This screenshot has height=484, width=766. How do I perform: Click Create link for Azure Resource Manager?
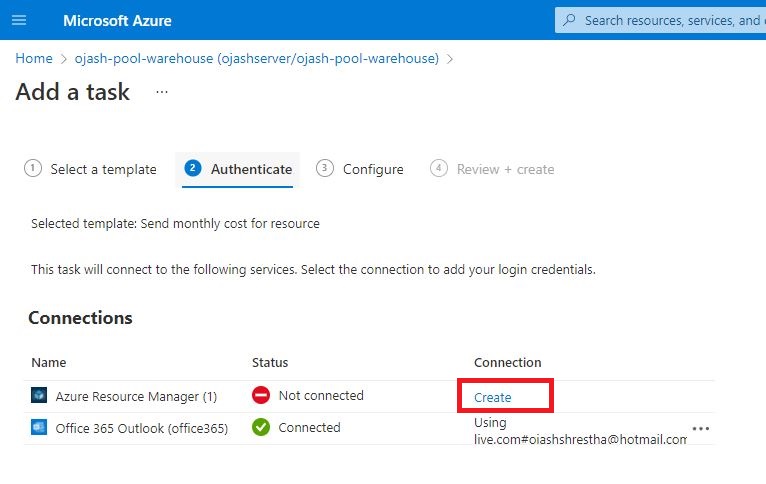(493, 397)
